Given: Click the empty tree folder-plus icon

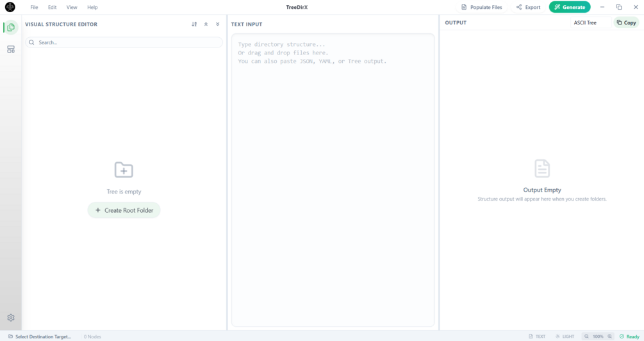Looking at the screenshot, I should [124, 170].
